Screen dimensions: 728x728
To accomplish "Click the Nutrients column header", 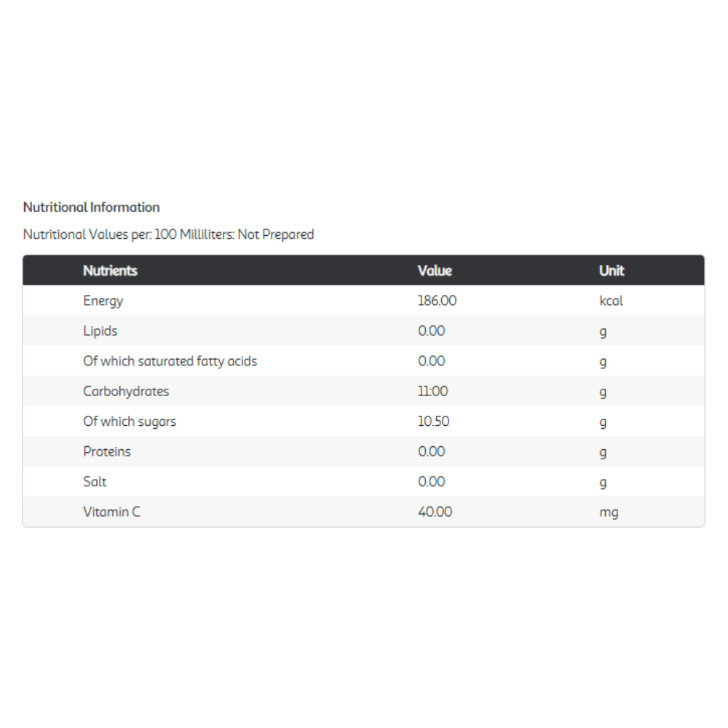I will (110, 271).
